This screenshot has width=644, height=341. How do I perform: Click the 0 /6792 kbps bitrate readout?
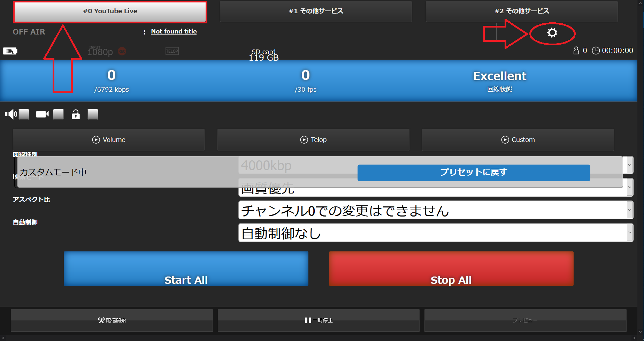click(112, 81)
